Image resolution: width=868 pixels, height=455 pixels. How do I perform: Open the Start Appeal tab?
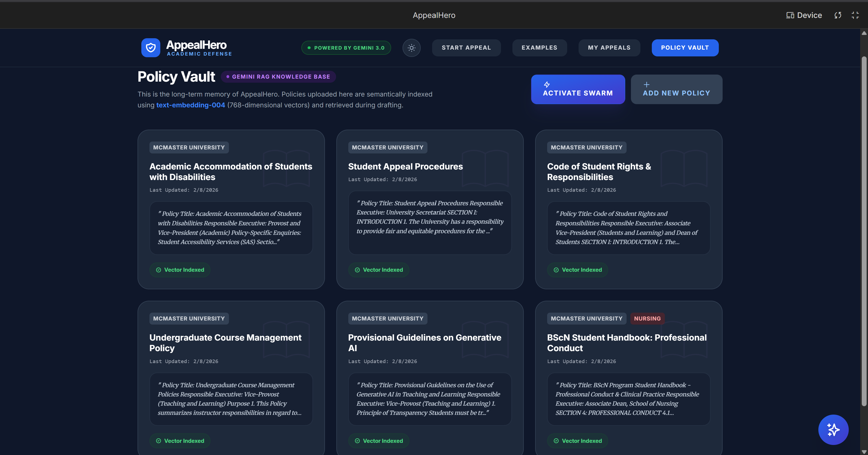point(466,47)
